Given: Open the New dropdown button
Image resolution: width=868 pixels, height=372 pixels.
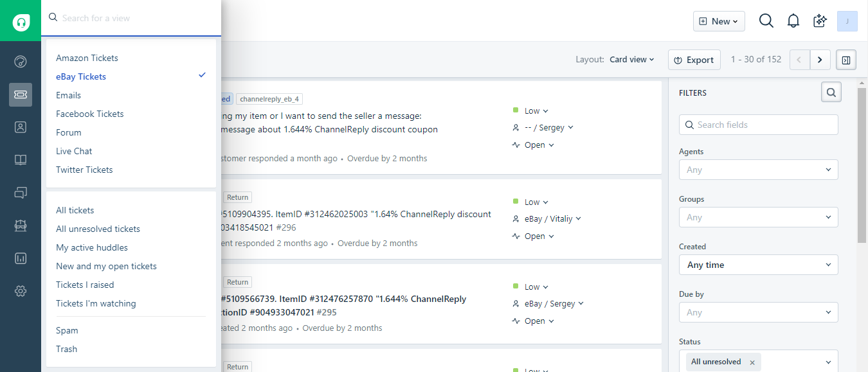Looking at the screenshot, I should [x=719, y=21].
